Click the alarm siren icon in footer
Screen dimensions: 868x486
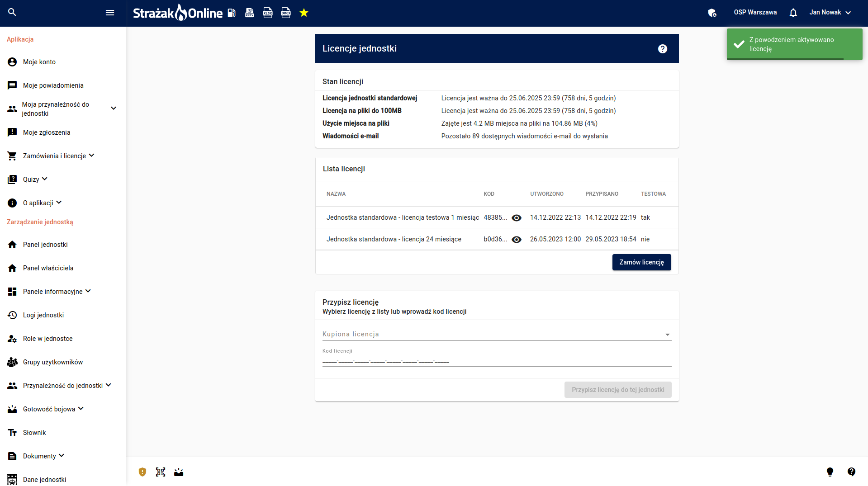(179, 472)
